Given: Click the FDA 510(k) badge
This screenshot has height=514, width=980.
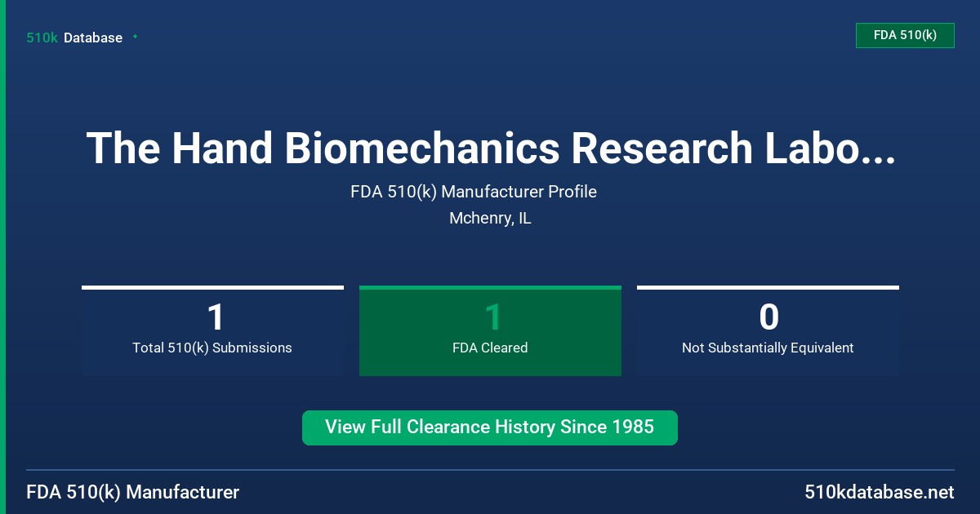Looking at the screenshot, I should 905,35.
